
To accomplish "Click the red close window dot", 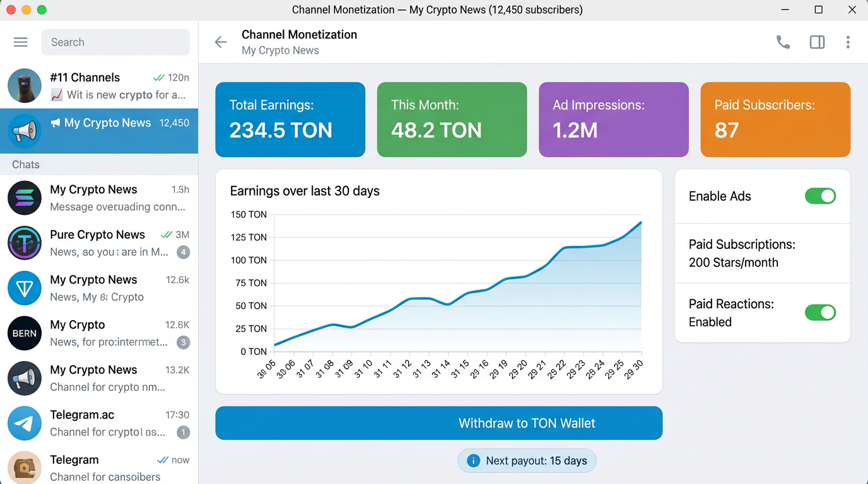I will coord(11,10).
